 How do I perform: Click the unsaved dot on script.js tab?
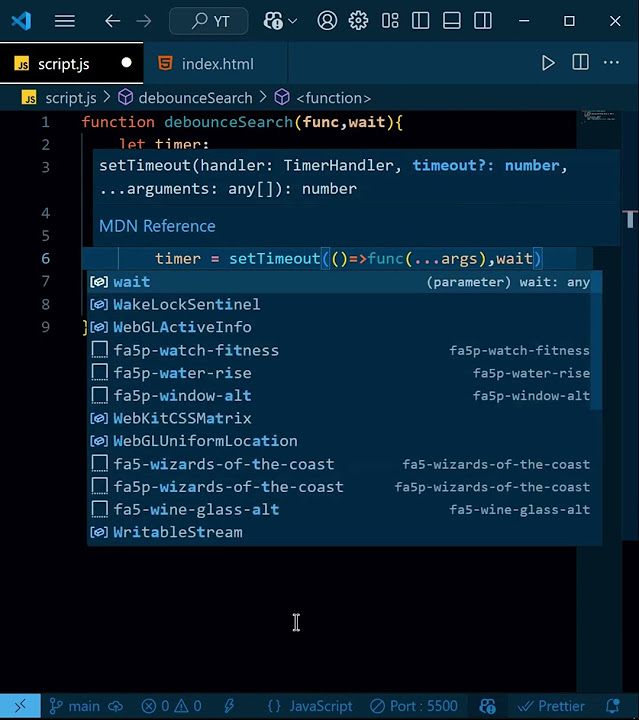tap(126, 63)
